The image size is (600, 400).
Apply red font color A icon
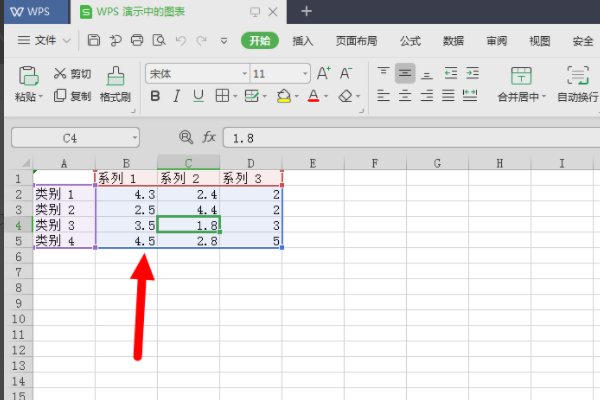coord(313,96)
